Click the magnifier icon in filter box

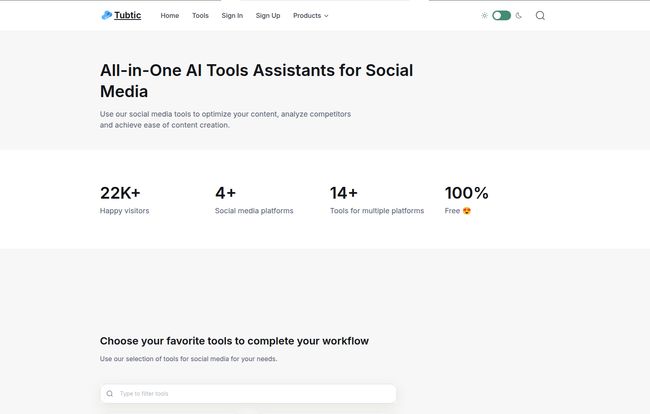[109, 393]
